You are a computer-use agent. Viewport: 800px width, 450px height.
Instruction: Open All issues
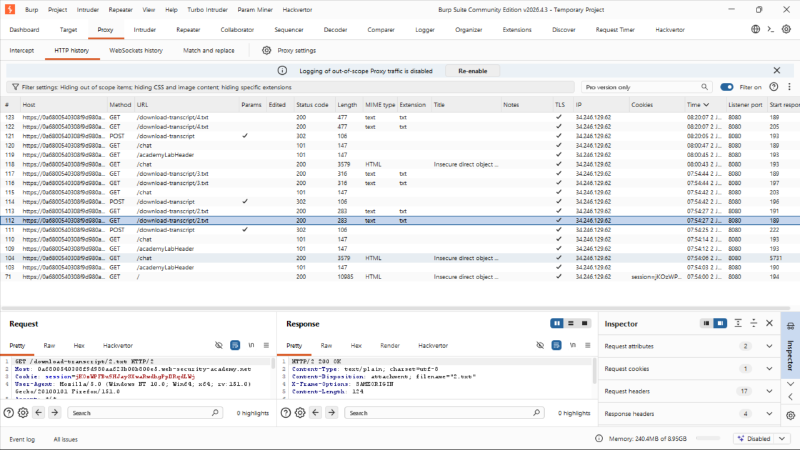[x=65, y=439]
